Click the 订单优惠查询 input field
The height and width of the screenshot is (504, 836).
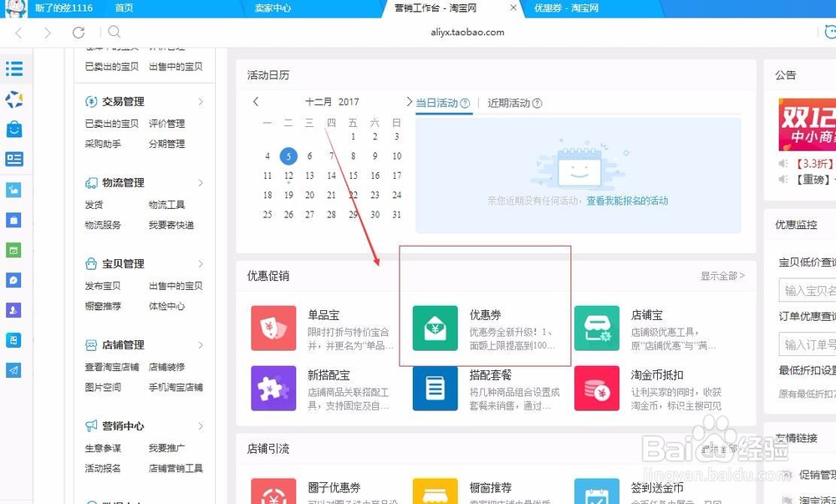pyautogui.click(x=808, y=345)
